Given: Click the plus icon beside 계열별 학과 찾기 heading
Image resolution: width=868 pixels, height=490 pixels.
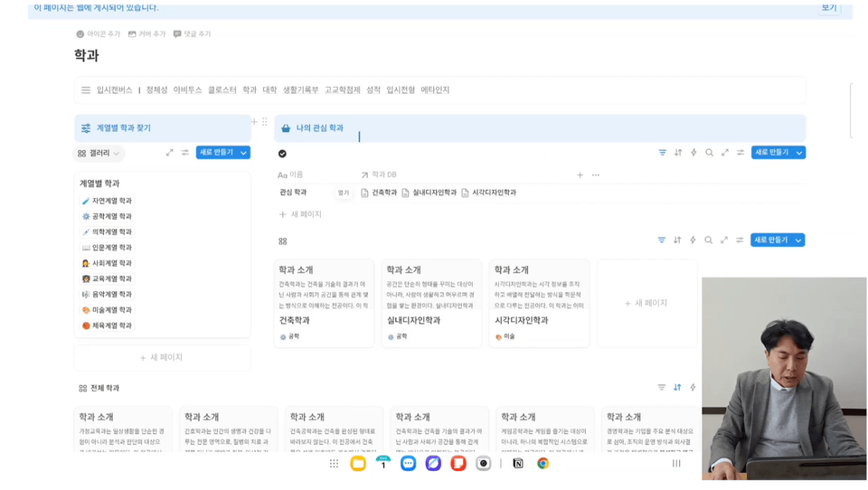Looking at the screenshot, I should (x=254, y=121).
